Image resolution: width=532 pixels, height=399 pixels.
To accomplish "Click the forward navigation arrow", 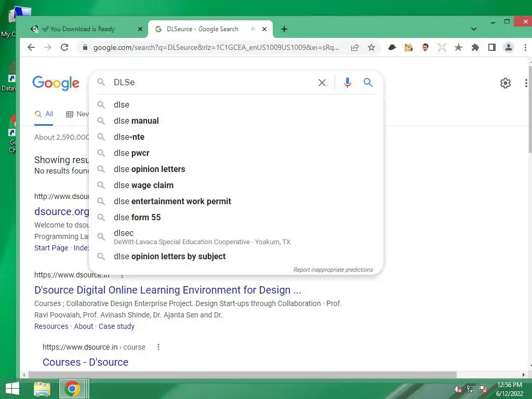I will (48, 47).
